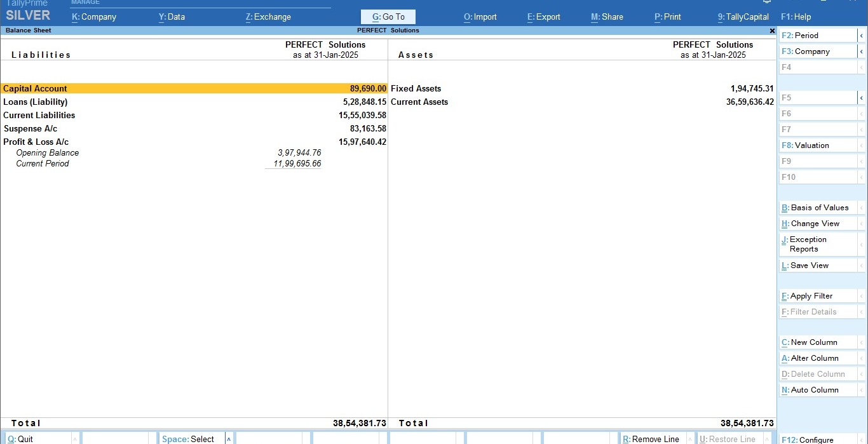Open the K: Company menu
The height and width of the screenshot is (444, 868).
point(94,17)
